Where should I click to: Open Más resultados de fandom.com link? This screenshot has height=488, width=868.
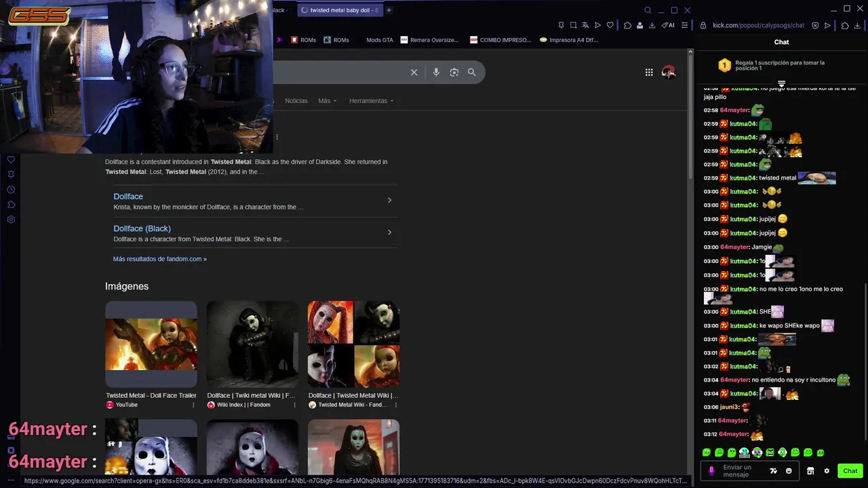pyautogui.click(x=159, y=259)
